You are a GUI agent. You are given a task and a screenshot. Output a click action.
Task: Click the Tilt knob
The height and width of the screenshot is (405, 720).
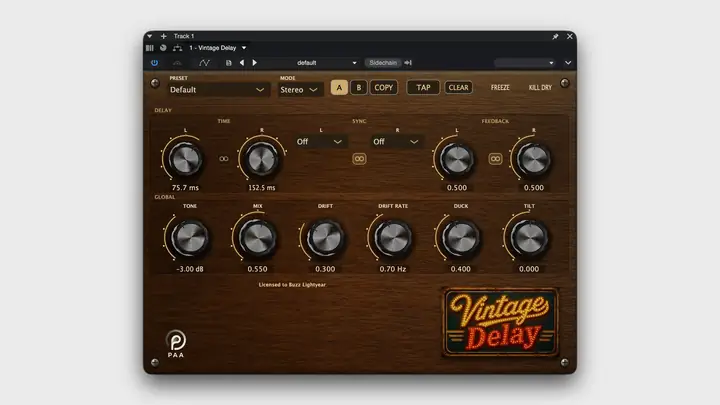[529, 238]
